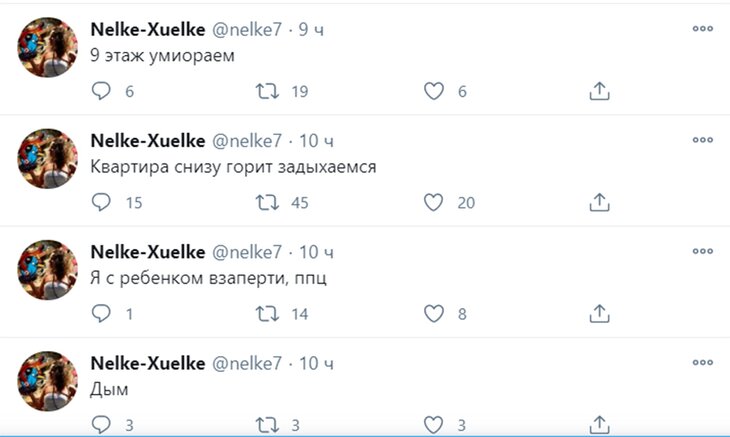Open the "10 ч" timestamp of "Я с ребенком" tweet

tap(317, 250)
